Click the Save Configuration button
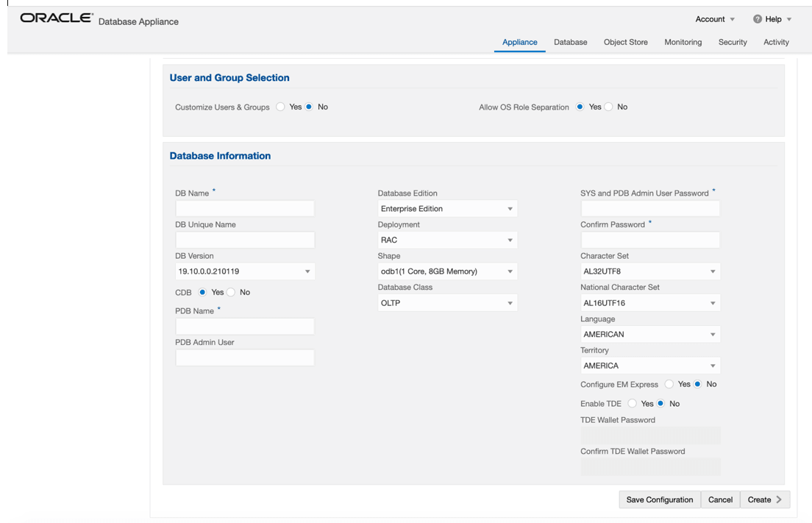The height and width of the screenshot is (523, 812). (x=659, y=499)
